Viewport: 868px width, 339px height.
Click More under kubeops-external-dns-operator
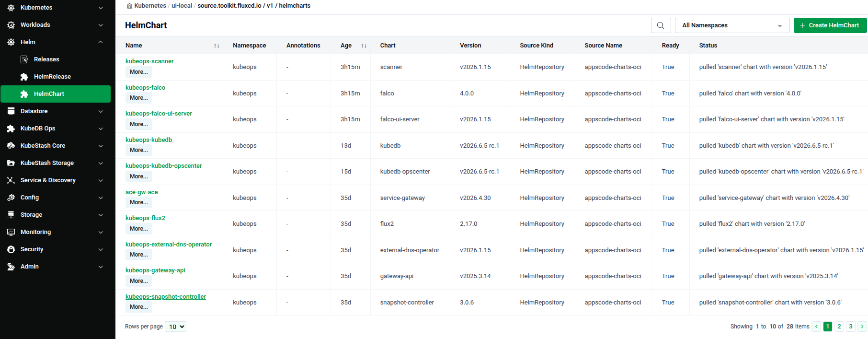pos(139,255)
